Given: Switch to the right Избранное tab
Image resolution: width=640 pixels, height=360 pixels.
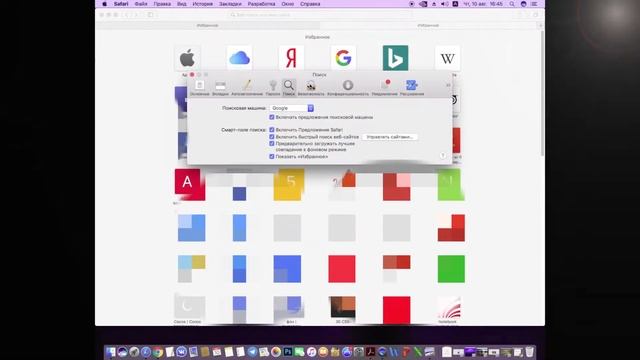Looking at the screenshot, I should (428, 25).
